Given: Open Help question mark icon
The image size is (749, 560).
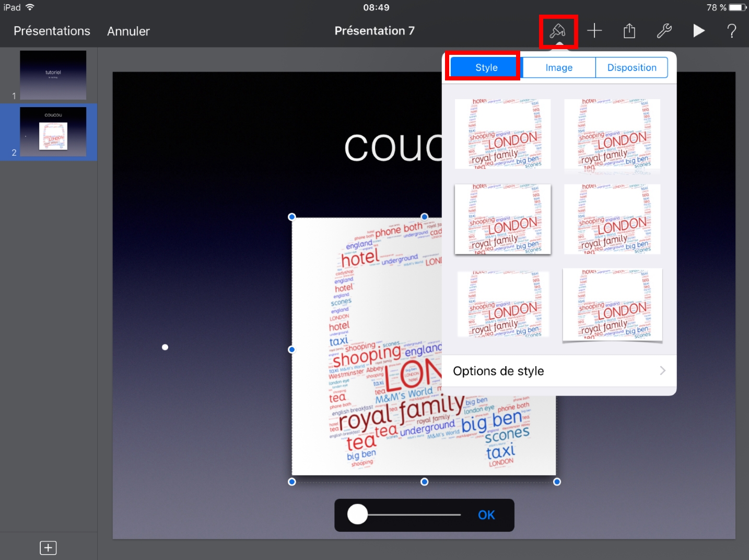Looking at the screenshot, I should [x=732, y=31].
